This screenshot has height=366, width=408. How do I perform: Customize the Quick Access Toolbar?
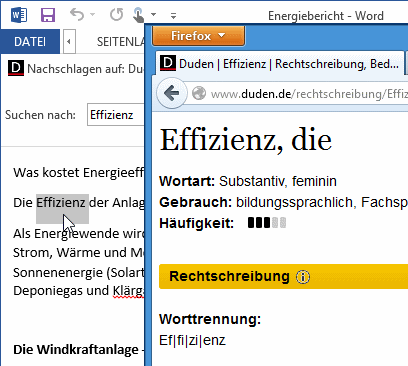tap(173, 15)
